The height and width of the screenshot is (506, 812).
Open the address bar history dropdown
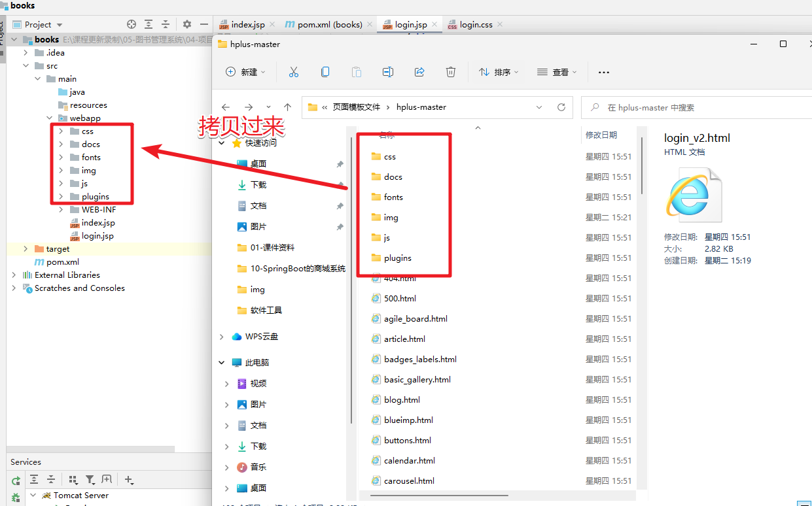[x=539, y=107]
